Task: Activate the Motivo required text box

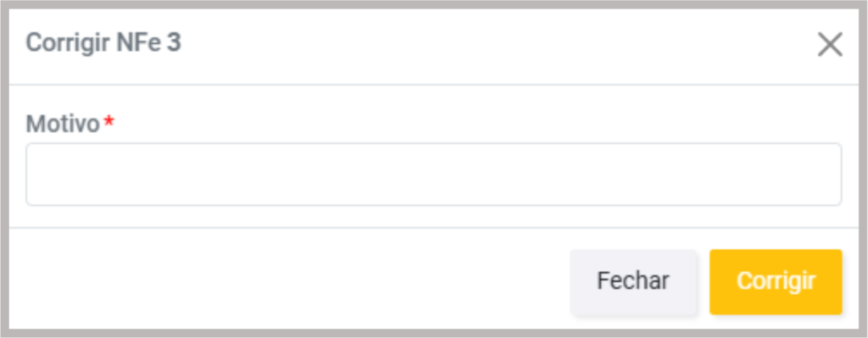Action: coord(433,175)
